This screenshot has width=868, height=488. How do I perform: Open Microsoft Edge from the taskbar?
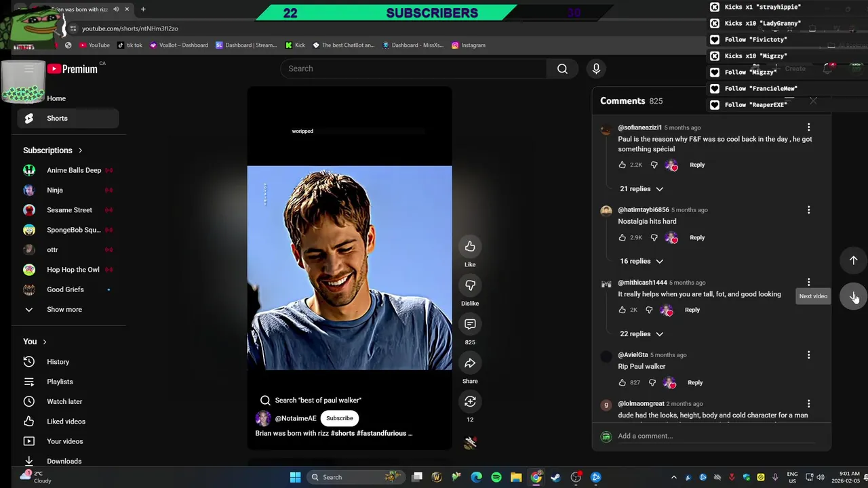pos(477,477)
